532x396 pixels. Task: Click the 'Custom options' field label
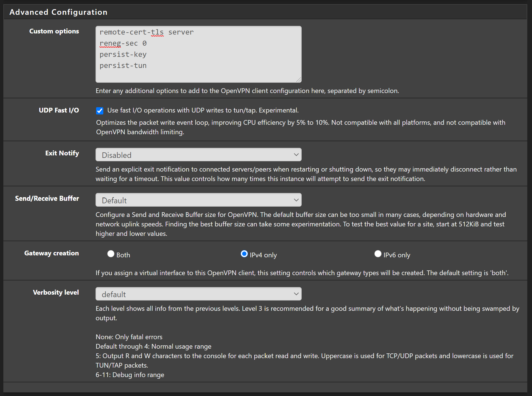tap(54, 31)
